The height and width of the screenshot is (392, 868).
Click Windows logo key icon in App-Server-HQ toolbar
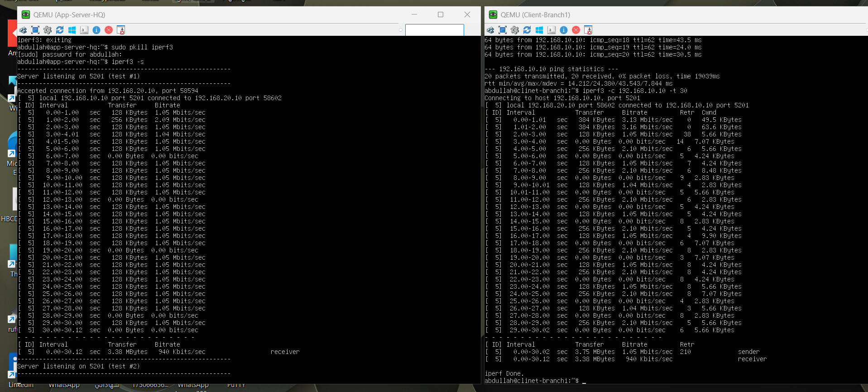coord(72,30)
